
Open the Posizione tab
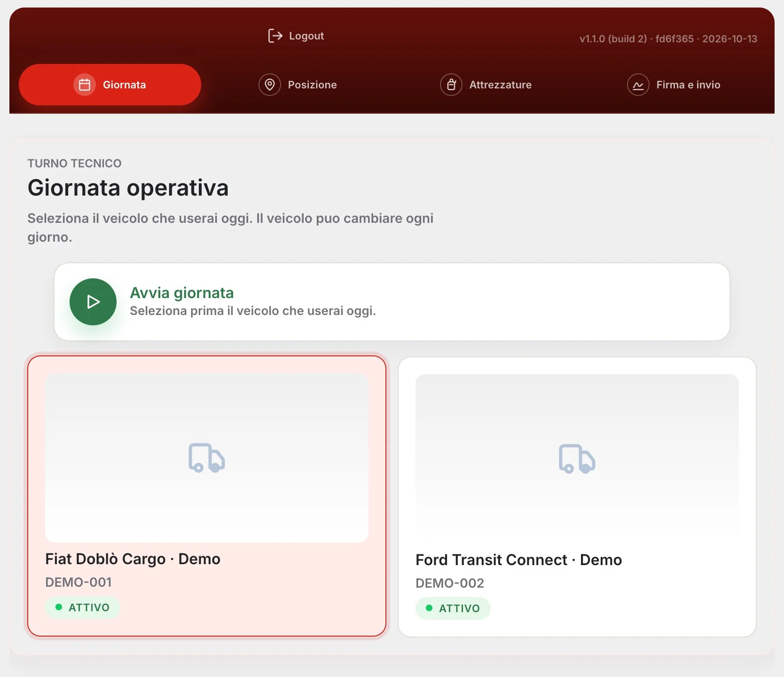pos(298,85)
